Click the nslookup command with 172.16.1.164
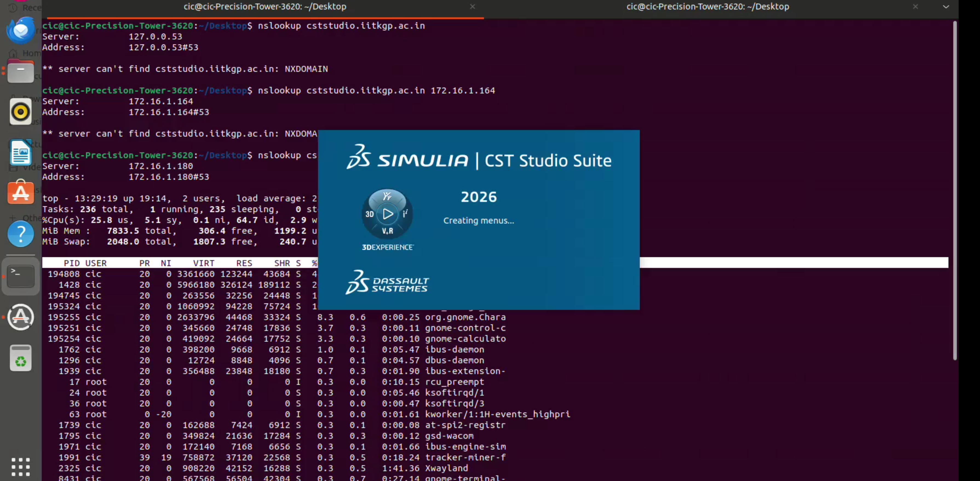 pyautogui.click(x=377, y=91)
